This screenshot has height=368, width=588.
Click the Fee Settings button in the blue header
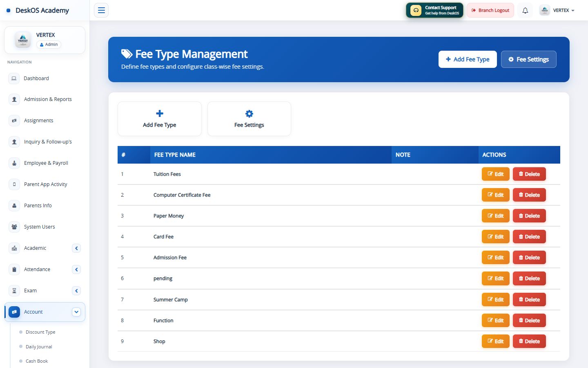(x=528, y=59)
